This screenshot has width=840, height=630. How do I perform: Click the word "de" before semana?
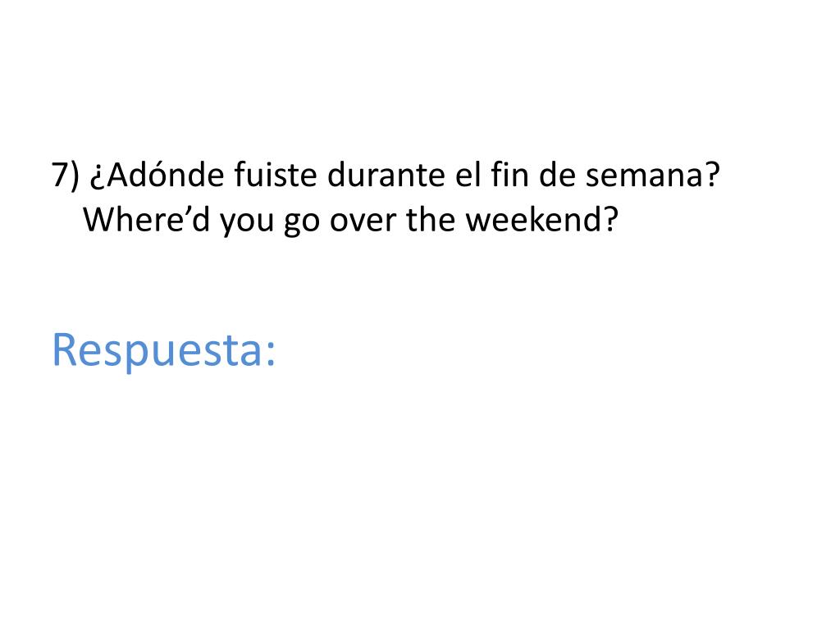pyautogui.click(x=557, y=174)
